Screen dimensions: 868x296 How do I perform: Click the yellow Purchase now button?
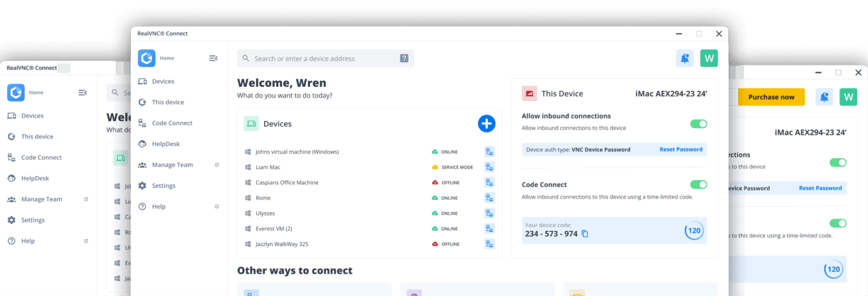point(771,97)
